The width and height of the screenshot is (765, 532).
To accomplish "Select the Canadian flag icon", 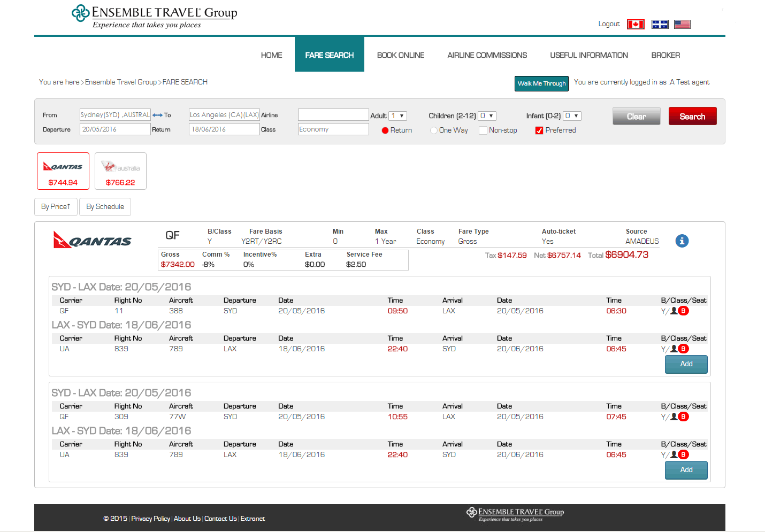I will (x=636, y=24).
